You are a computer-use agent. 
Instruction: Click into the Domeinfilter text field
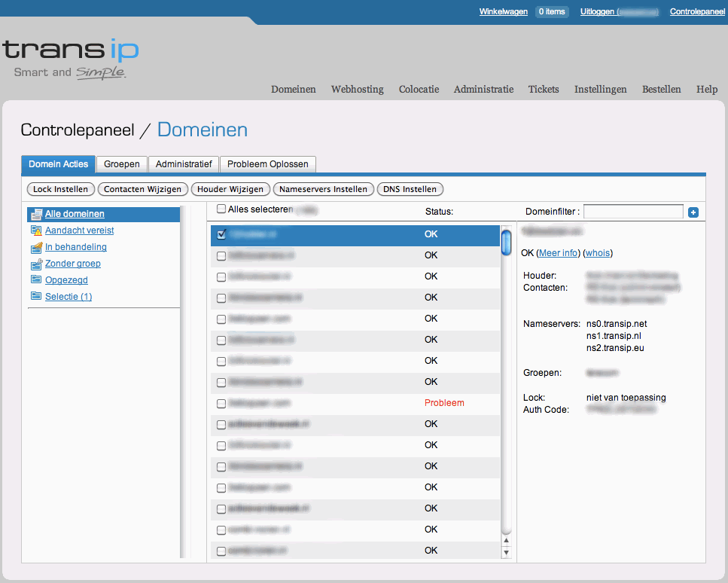pyautogui.click(x=633, y=212)
